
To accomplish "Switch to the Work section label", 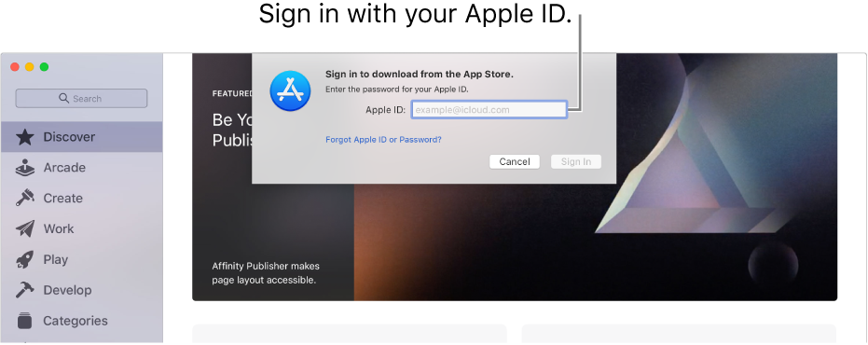I will (59, 228).
